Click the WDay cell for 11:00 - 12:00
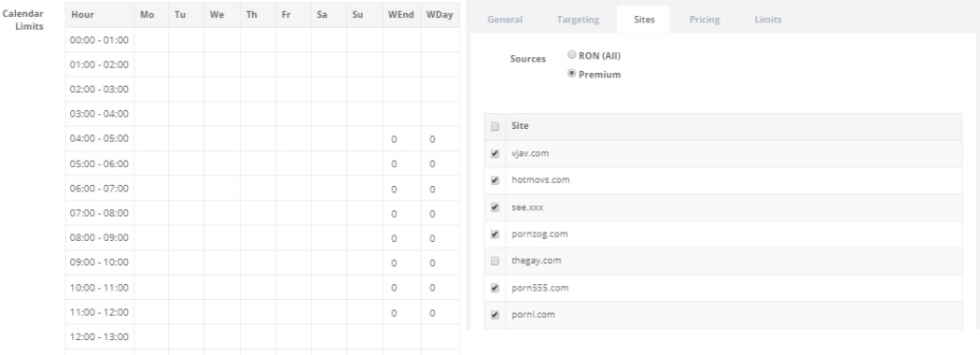980x355 pixels. [x=440, y=312]
